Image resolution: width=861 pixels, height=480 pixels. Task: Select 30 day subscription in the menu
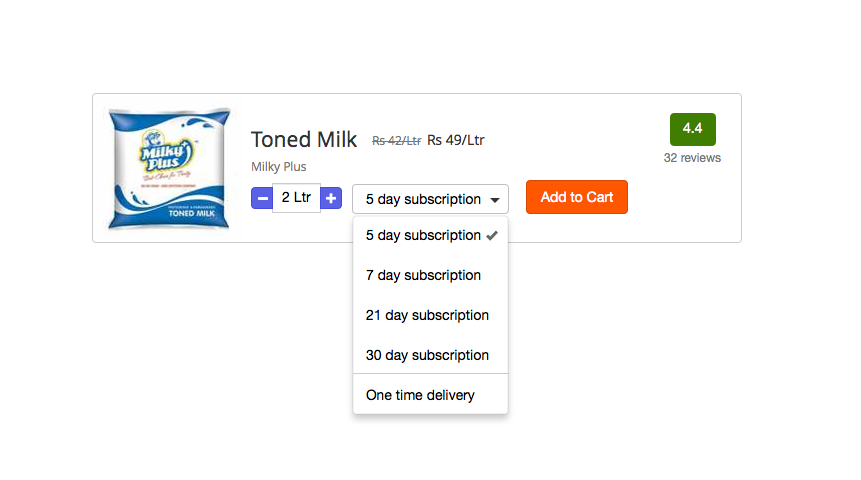427,355
